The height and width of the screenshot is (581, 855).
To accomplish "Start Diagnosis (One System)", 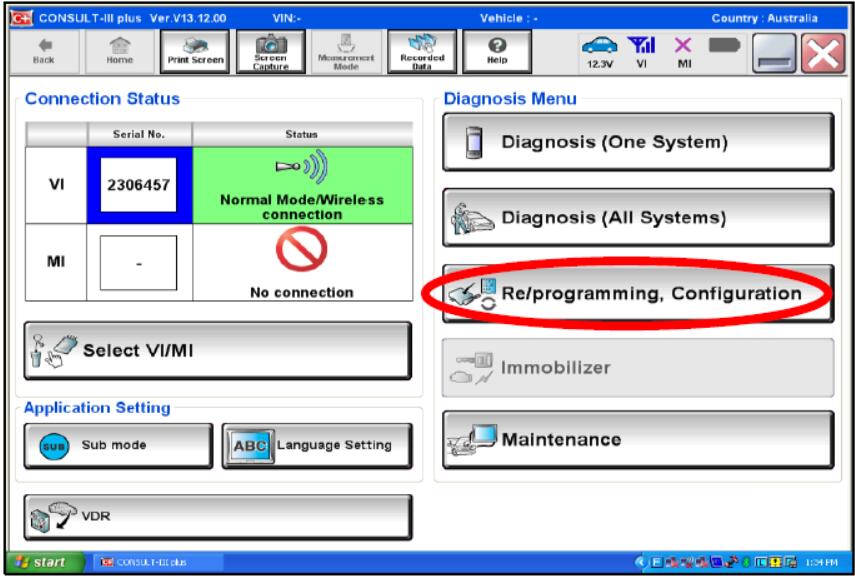I will pos(638,142).
